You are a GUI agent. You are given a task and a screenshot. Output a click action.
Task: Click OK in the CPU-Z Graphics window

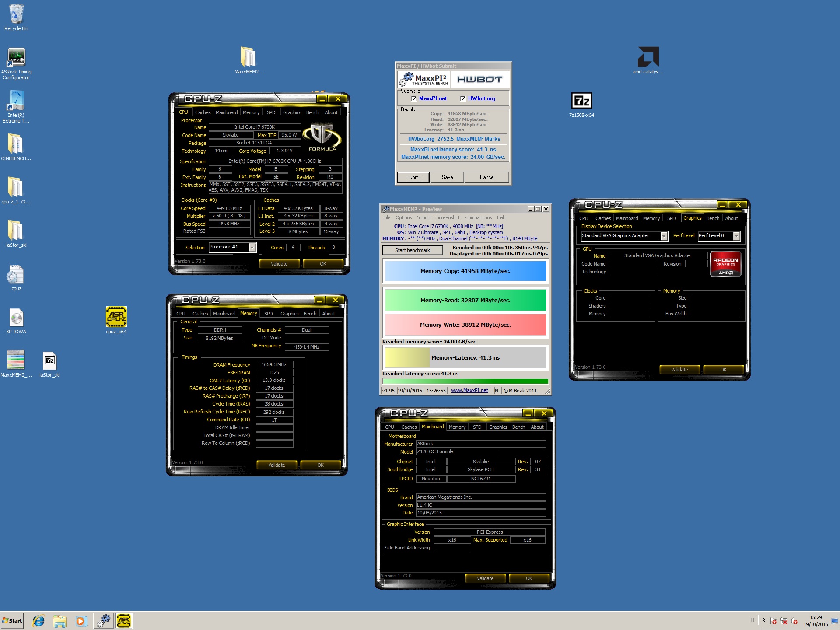[723, 370]
